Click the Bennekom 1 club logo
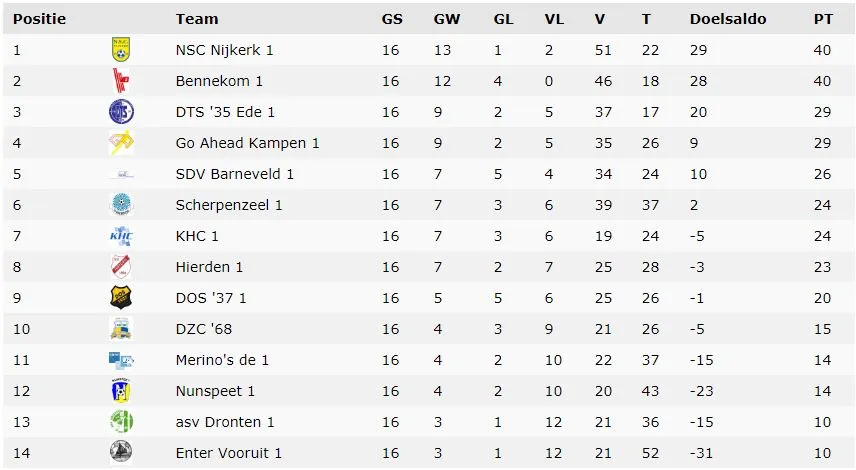 click(x=120, y=81)
